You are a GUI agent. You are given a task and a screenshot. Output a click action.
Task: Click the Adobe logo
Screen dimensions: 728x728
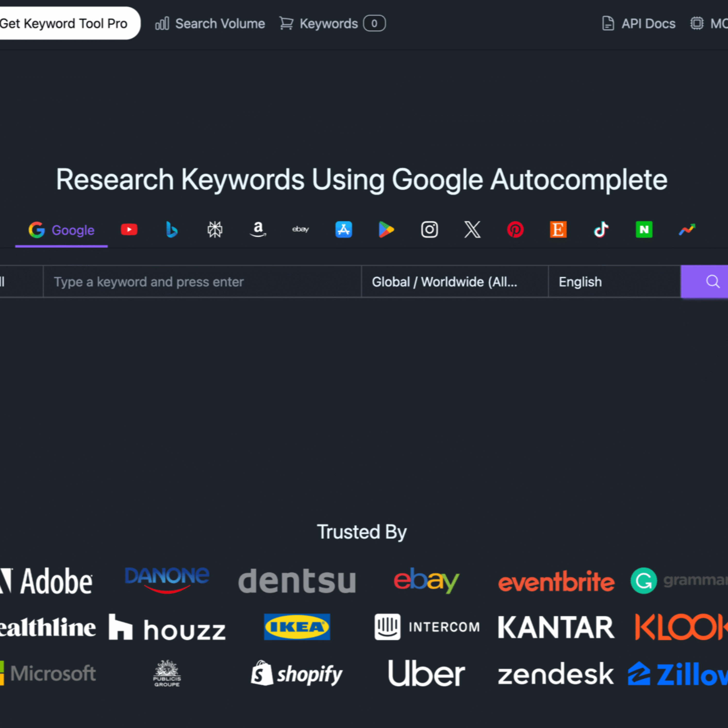[x=46, y=581]
